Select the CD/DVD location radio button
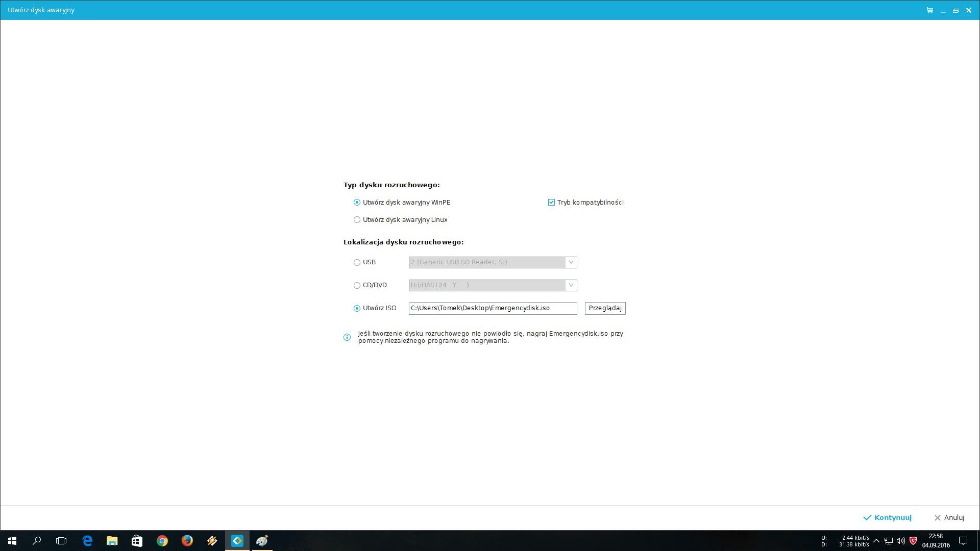This screenshot has width=980, height=551. click(x=357, y=285)
